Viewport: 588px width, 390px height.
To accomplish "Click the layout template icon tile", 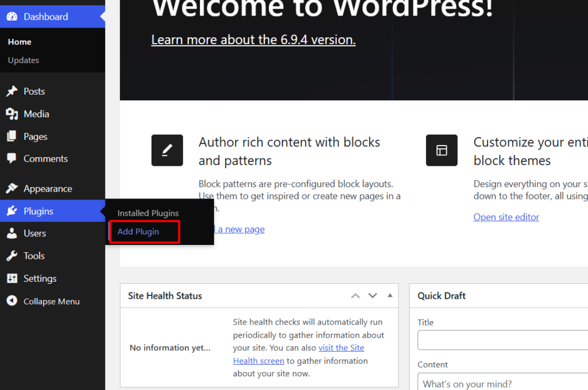I will coord(442,150).
